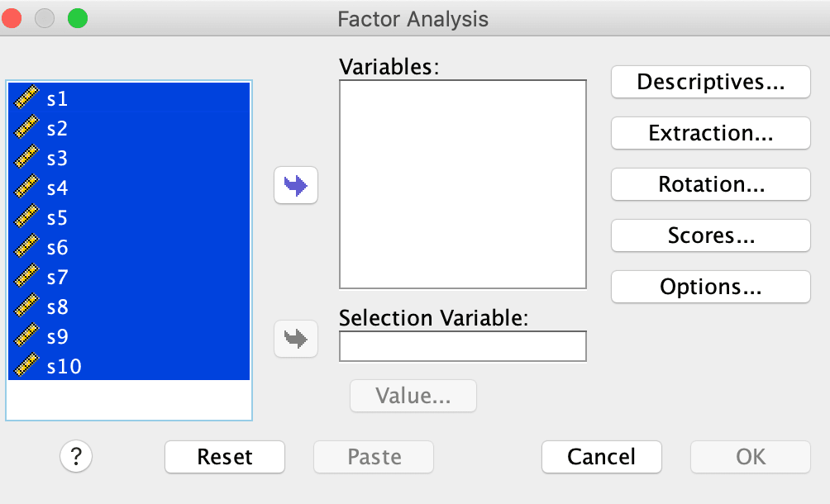This screenshot has width=830, height=504.
Task: Open the Options... dialog
Action: [710, 287]
